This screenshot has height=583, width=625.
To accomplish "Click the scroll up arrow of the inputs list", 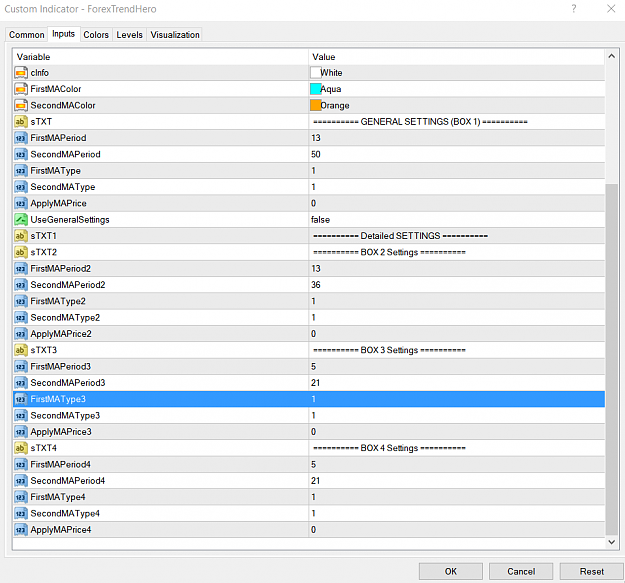I will tap(611, 57).
